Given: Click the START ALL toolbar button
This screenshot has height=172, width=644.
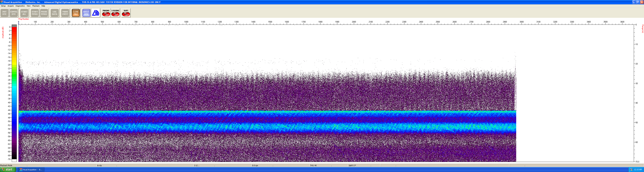Looking at the screenshot, I should tap(24, 13).
